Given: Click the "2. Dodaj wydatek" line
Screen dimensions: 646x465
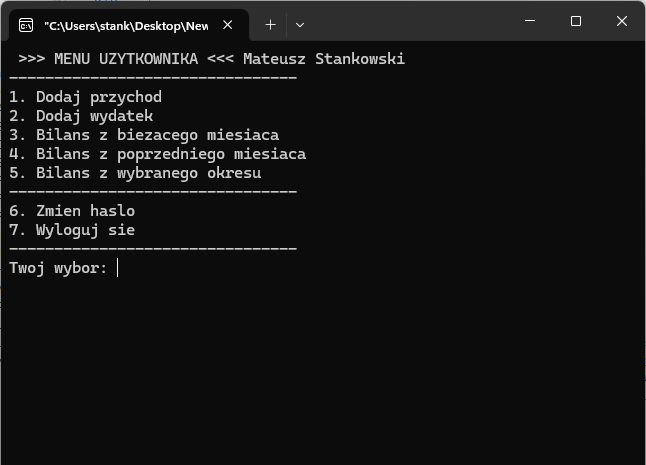Looking at the screenshot, I should point(81,116).
